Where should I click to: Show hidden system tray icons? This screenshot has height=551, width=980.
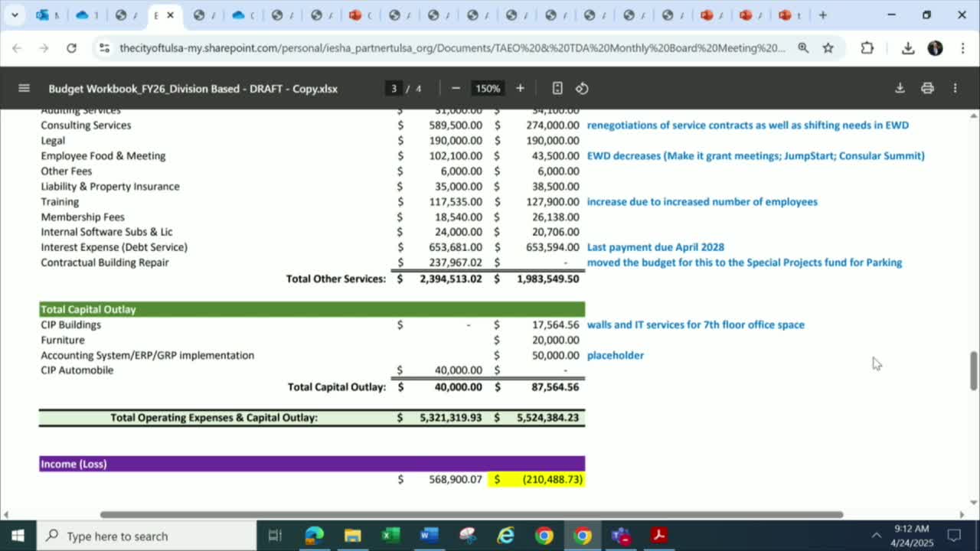pyautogui.click(x=876, y=536)
